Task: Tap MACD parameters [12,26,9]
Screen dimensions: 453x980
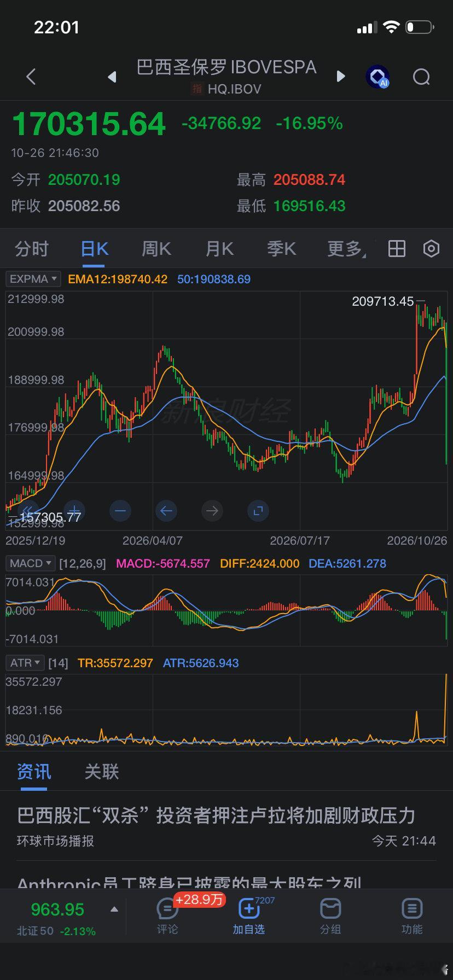Action: [x=83, y=563]
